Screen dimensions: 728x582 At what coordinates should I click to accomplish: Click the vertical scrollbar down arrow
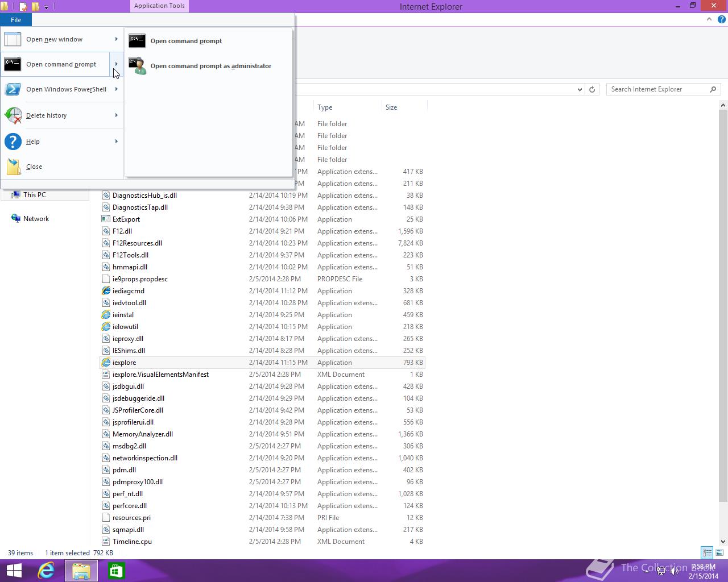[723, 542]
